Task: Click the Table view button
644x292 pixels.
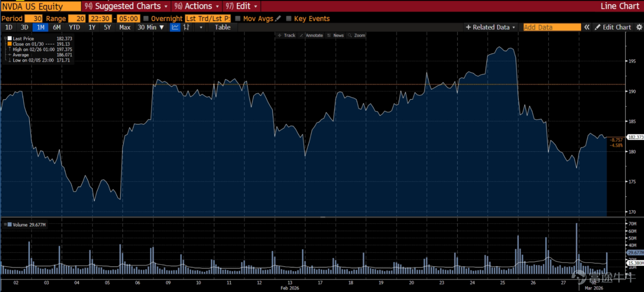Action: tap(223, 27)
